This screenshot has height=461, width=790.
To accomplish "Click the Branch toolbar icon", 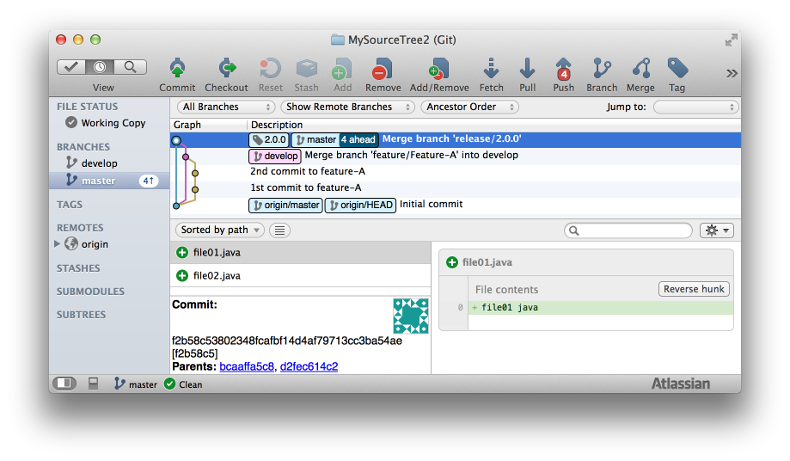I will (602, 68).
